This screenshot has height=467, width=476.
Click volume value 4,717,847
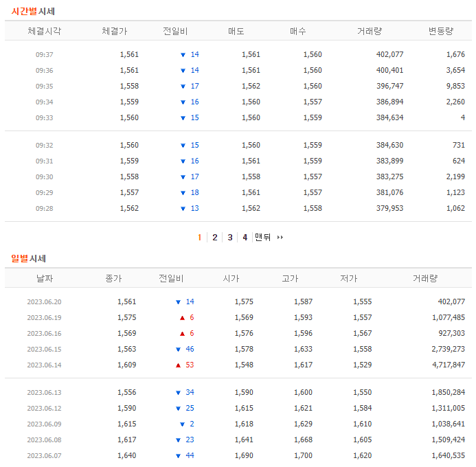449,365
